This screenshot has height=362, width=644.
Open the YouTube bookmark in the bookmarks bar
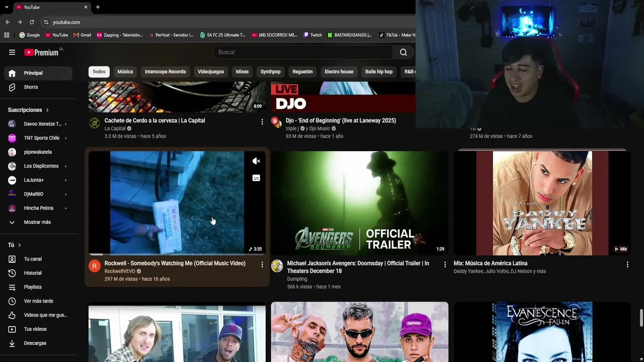57,35
